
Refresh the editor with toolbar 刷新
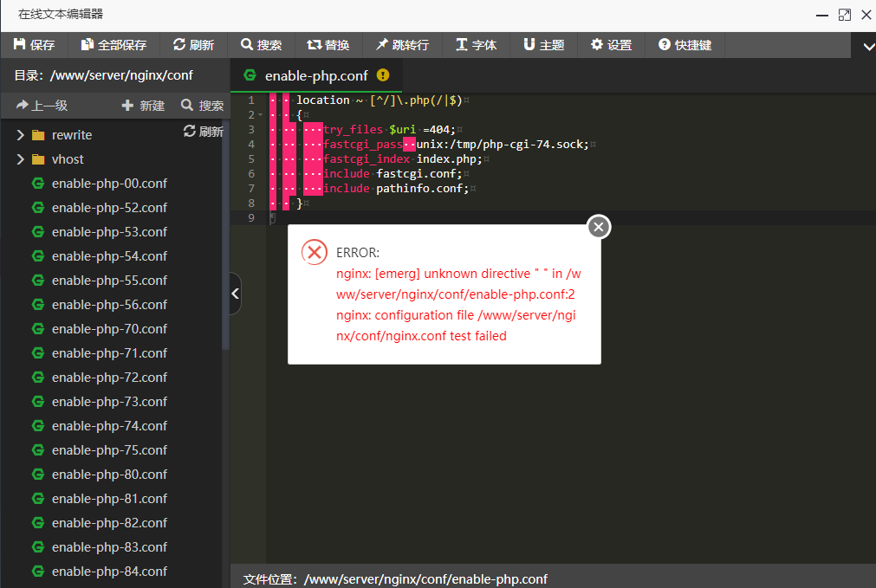[193, 45]
